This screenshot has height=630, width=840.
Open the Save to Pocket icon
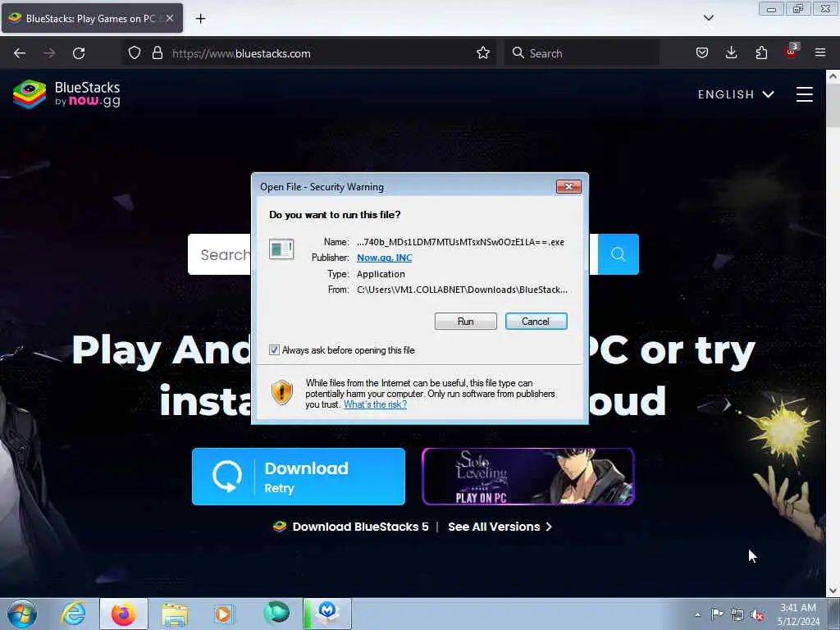(702, 53)
